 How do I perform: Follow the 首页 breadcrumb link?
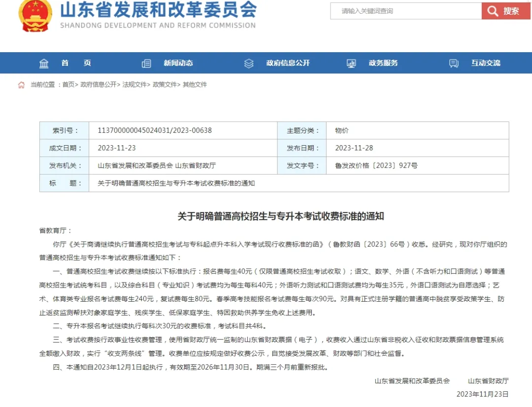tap(68, 85)
